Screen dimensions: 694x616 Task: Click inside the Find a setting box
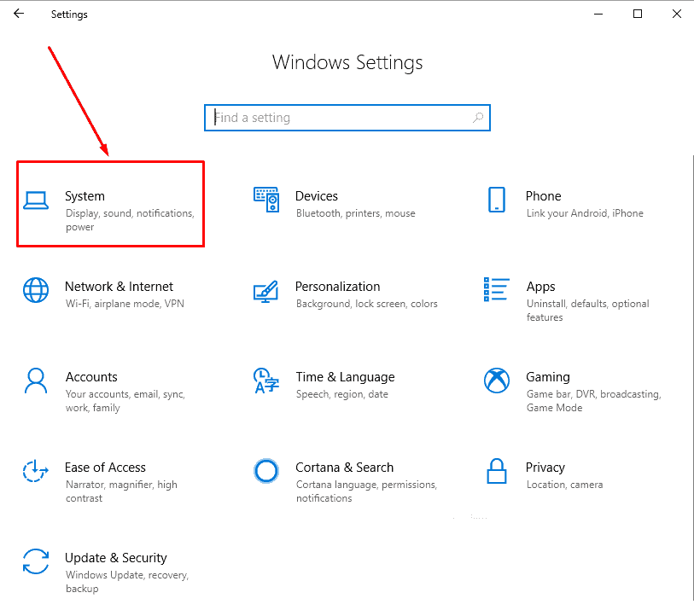tap(347, 118)
